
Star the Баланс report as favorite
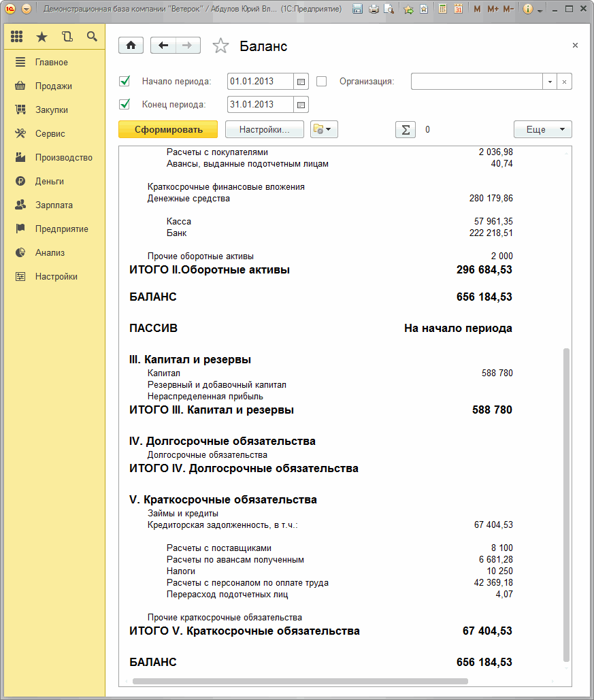pos(220,46)
